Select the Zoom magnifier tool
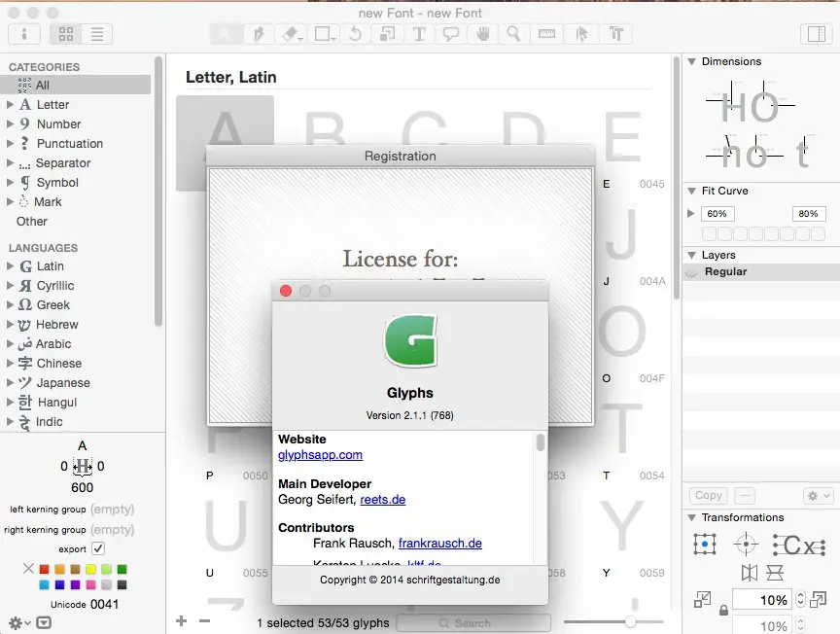840x634 pixels. (x=513, y=34)
